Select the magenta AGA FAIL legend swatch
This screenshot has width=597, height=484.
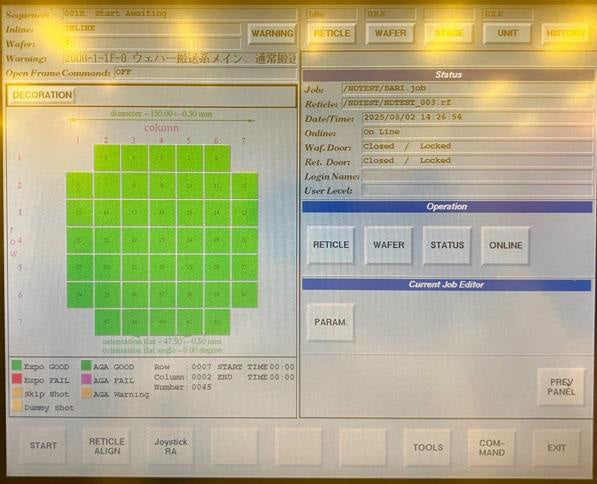[x=86, y=379]
